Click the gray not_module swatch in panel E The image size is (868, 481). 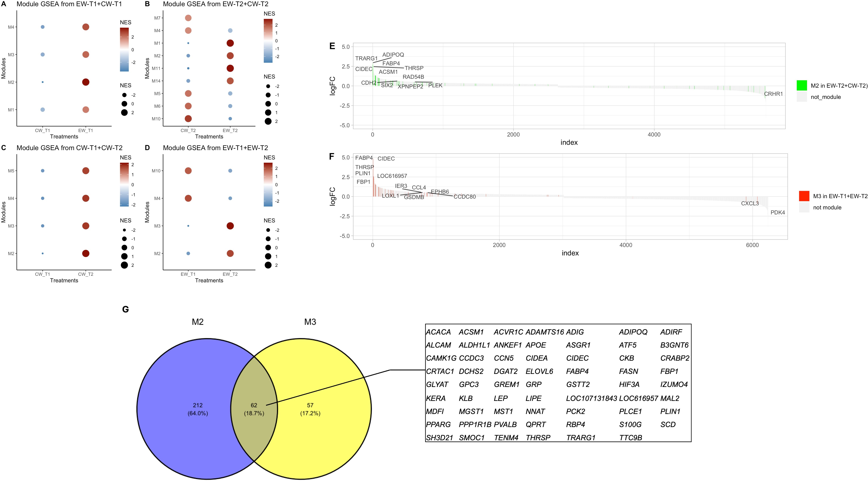[x=802, y=97]
